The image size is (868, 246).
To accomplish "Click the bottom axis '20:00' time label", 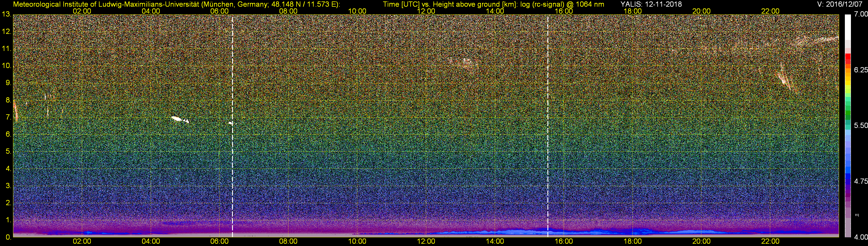I will pos(702,241).
